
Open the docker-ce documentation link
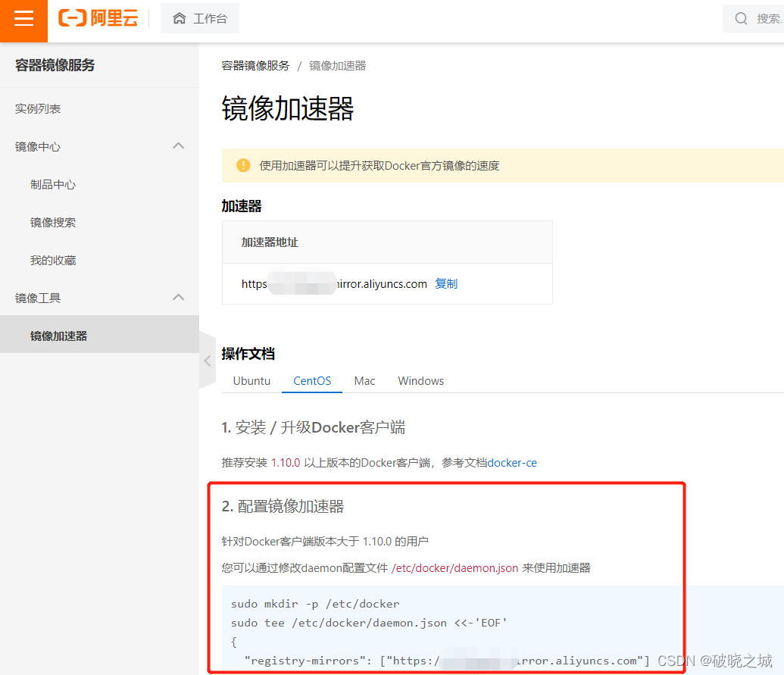[x=512, y=463]
